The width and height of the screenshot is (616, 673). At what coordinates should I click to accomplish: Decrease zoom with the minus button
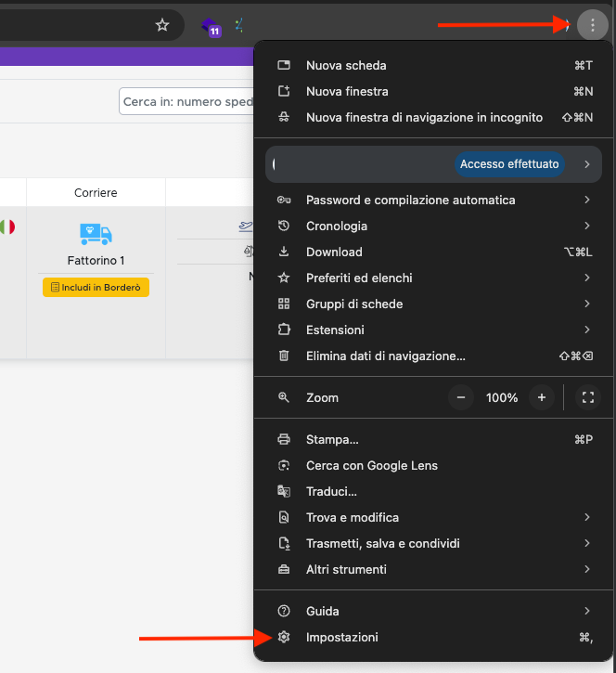click(x=461, y=397)
